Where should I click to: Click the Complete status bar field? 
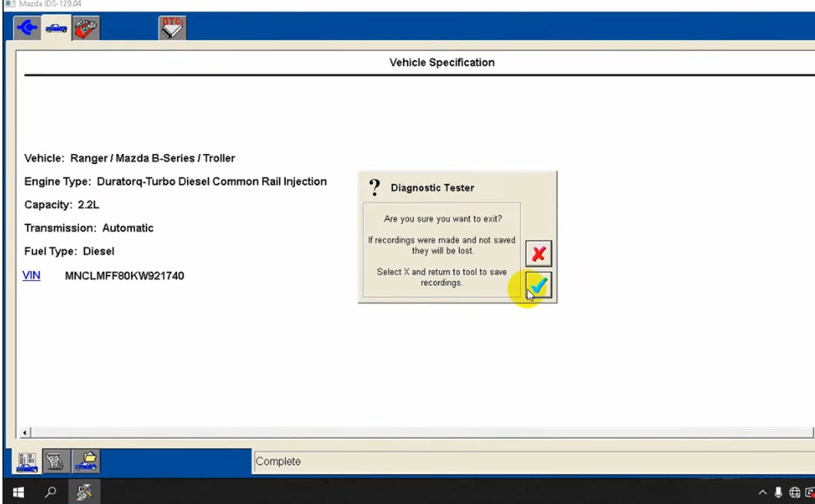point(534,461)
